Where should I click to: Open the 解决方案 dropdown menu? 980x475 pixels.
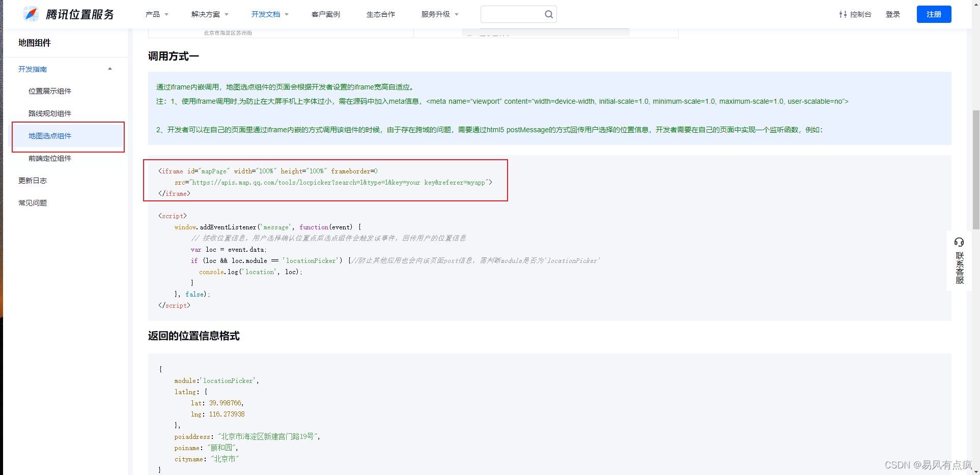pos(210,14)
